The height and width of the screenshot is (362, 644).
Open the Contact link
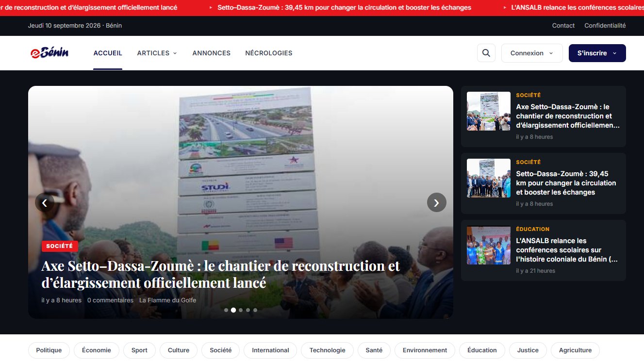pos(563,26)
